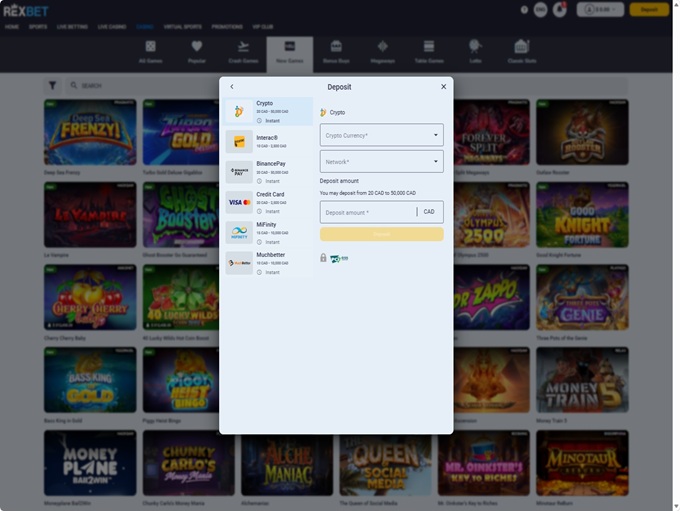Click the Muchbetter method label
This screenshot has height=511, width=680.
[271, 255]
